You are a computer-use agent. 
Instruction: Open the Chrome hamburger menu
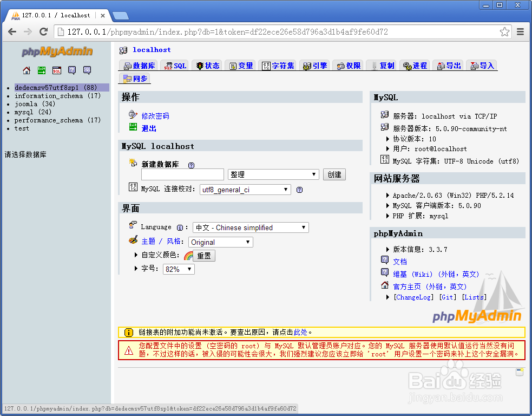(x=520, y=32)
